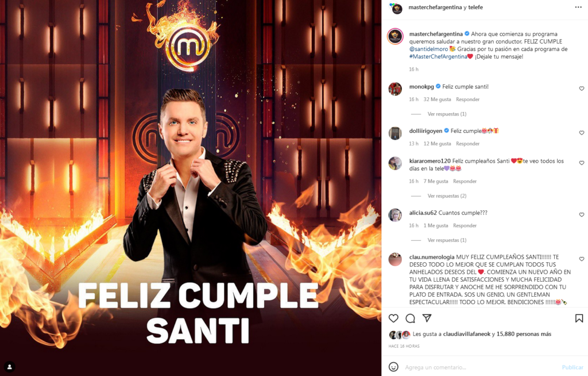The image size is (588, 376).
Task: Click the comment bubble icon
Action: point(410,319)
